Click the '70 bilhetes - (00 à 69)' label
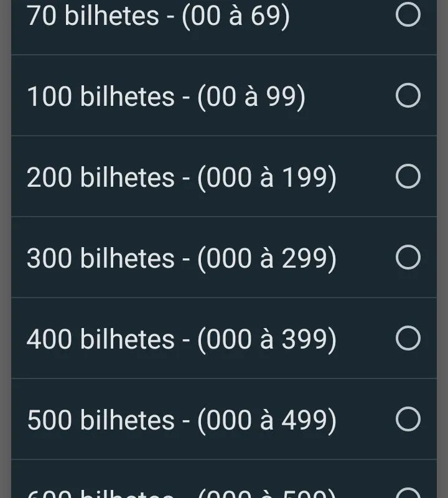Viewport: 448px width, 498px height. pyautogui.click(x=158, y=16)
